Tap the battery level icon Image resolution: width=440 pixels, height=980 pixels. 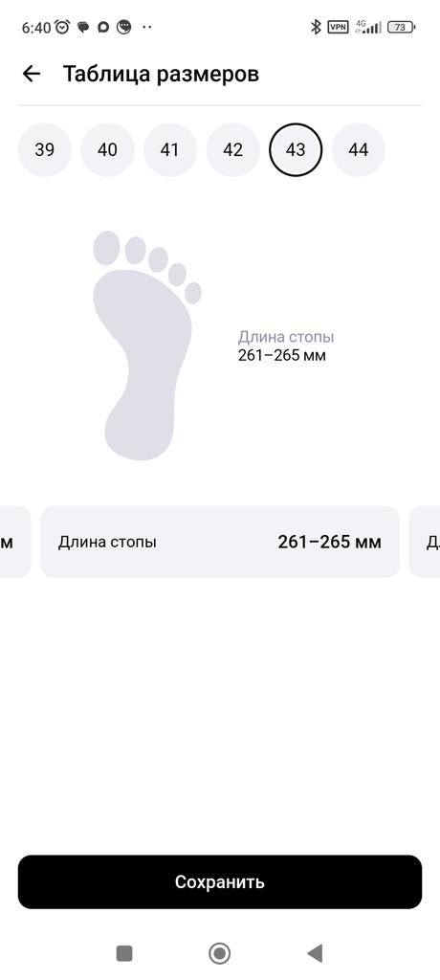click(401, 27)
